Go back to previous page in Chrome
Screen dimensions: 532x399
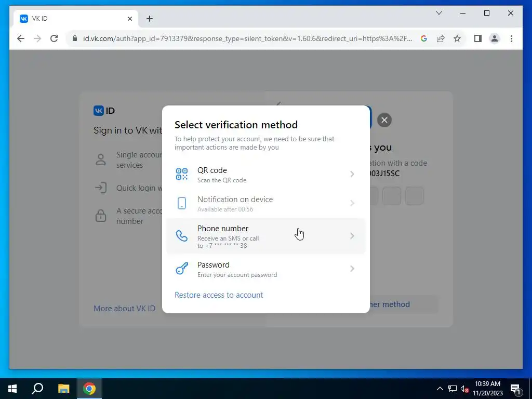tap(21, 38)
